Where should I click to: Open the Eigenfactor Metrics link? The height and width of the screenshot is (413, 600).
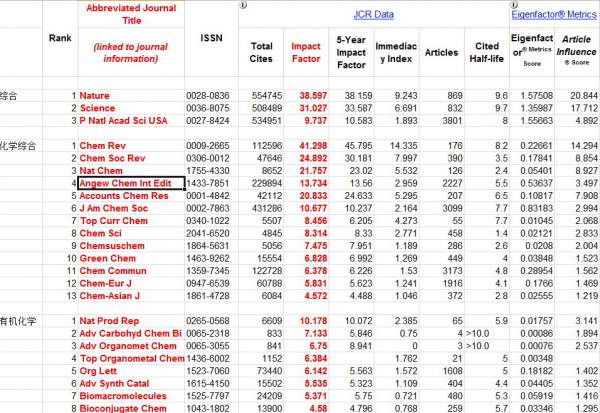(554, 15)
